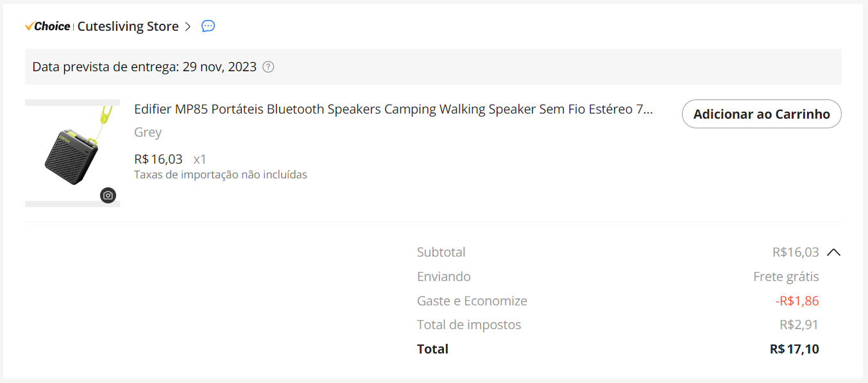Click the Gaste e Economize discount label
Viewport: 868px width, 383px height.
472,301
